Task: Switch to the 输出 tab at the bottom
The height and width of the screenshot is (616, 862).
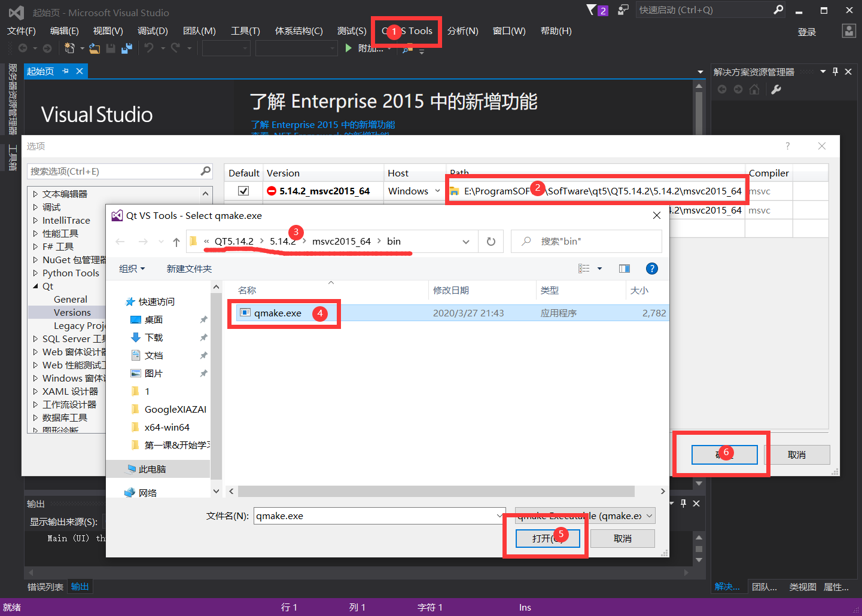Action: click(x=80, y=587)
